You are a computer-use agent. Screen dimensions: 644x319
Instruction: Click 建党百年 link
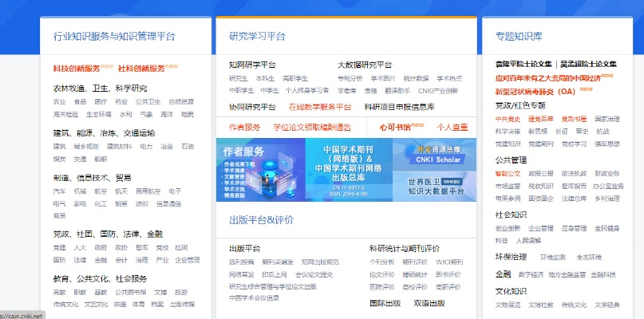pyautogui.click(x=540, y=119)
